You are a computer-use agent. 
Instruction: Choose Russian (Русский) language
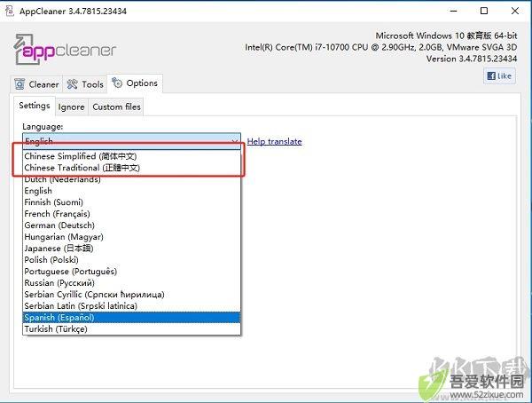pos(131,283)
